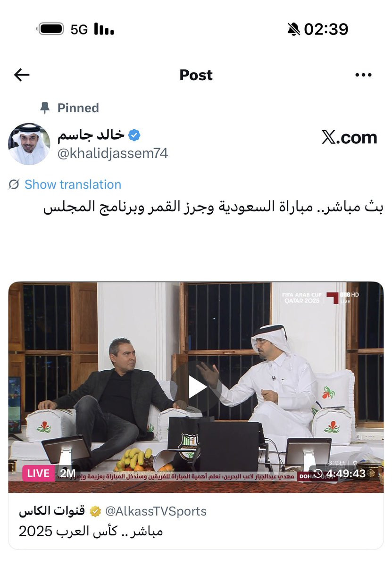Tap the translate icon beside Show translation
The image size is (392, 566).
14,184
